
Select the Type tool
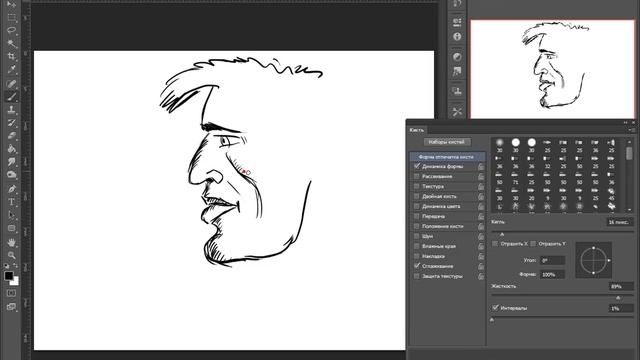pos(11,202)
